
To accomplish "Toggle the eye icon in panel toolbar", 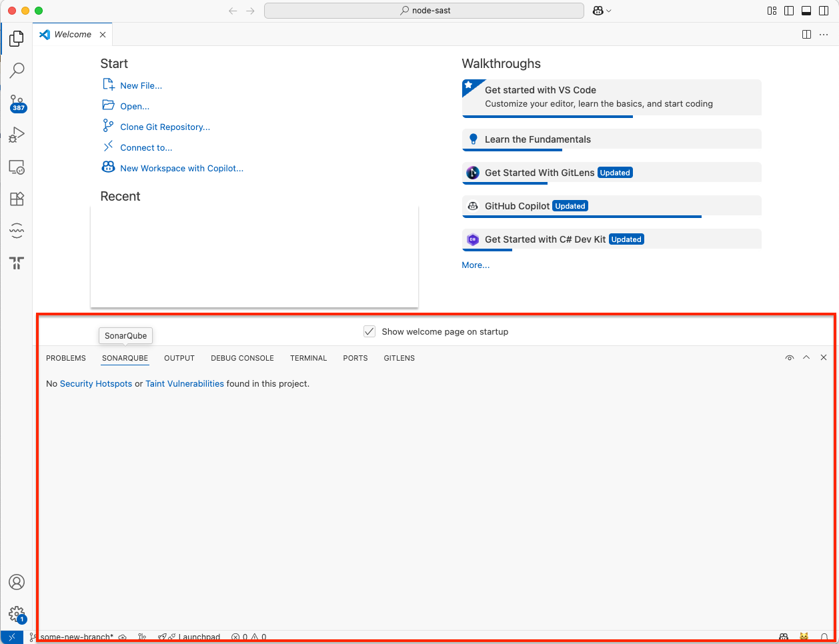I will pyautogui.click(x=790, y=358).
